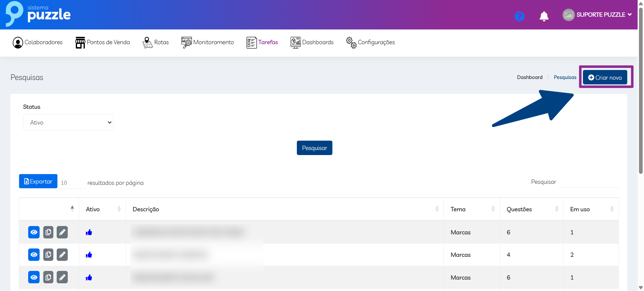Image resolution: width=644 pixels, height=291 pixels.
Task: Click the Criar nova button
Action: point(605,77)
